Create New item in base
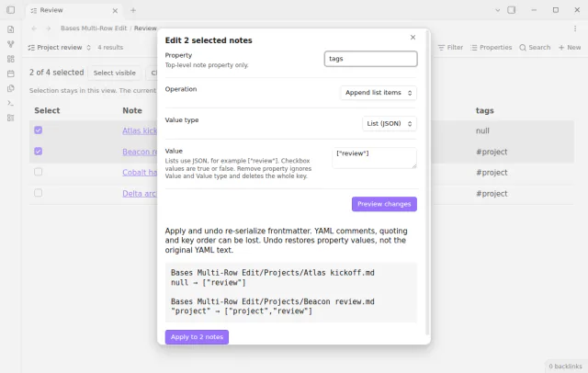Image resolution: width=588 pixels, height=373 pixels. (x=570, y=47)
